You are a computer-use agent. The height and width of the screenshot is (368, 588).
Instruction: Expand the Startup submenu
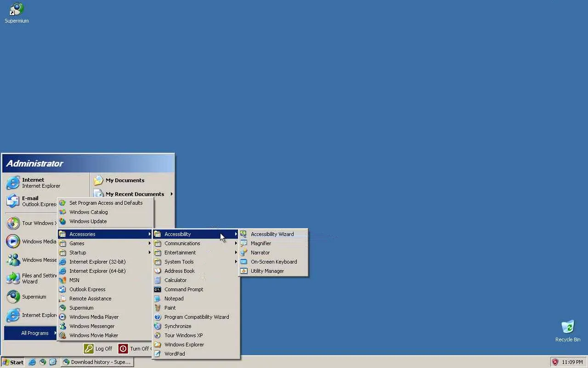pos(105,253)
